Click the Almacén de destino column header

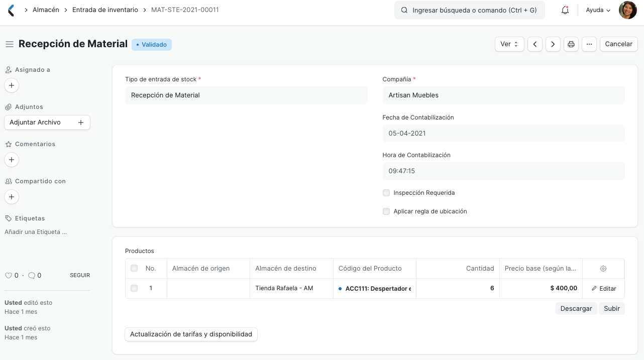pyautogui.click(x=291, y=269)
